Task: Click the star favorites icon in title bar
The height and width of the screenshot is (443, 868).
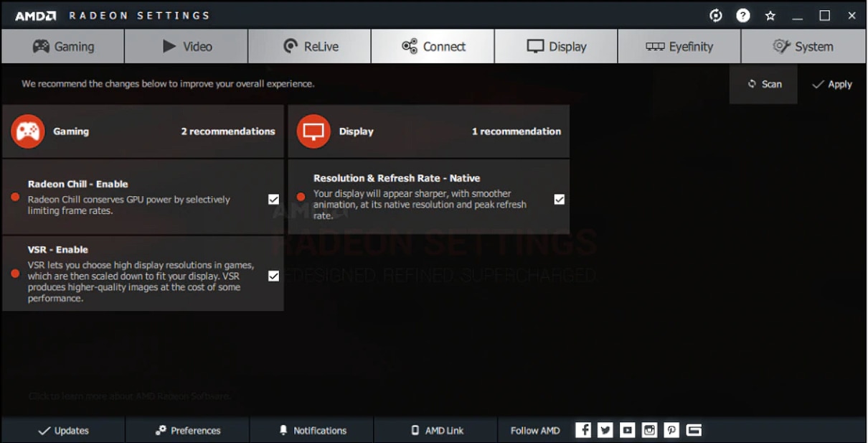Action: point(770,15)
